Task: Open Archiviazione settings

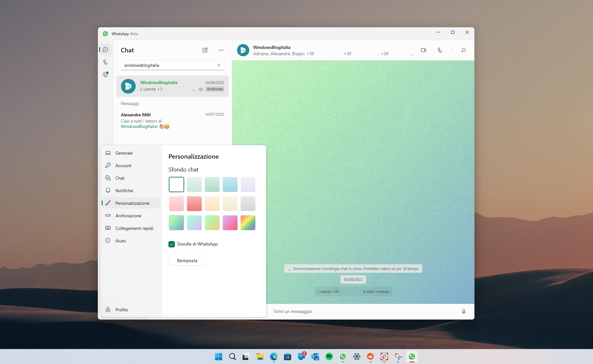Action: coord(131,216)
